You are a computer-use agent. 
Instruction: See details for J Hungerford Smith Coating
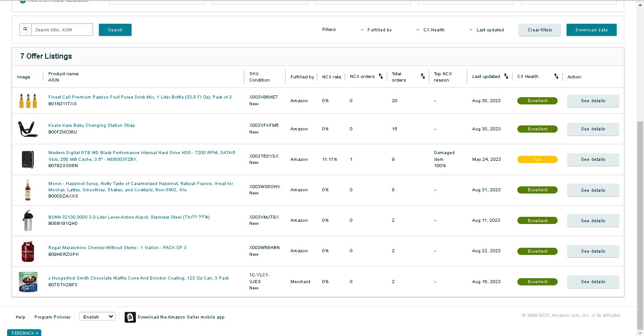(593, 282)
